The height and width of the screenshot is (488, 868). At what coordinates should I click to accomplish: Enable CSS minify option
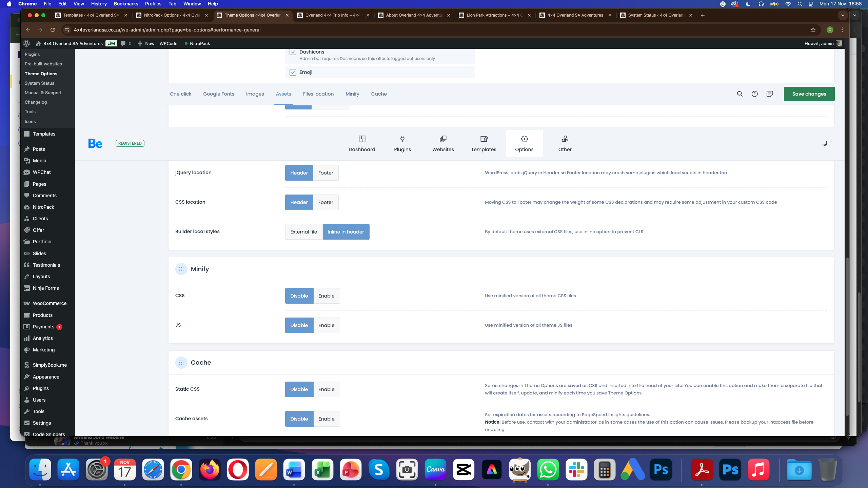pos(326,296)
